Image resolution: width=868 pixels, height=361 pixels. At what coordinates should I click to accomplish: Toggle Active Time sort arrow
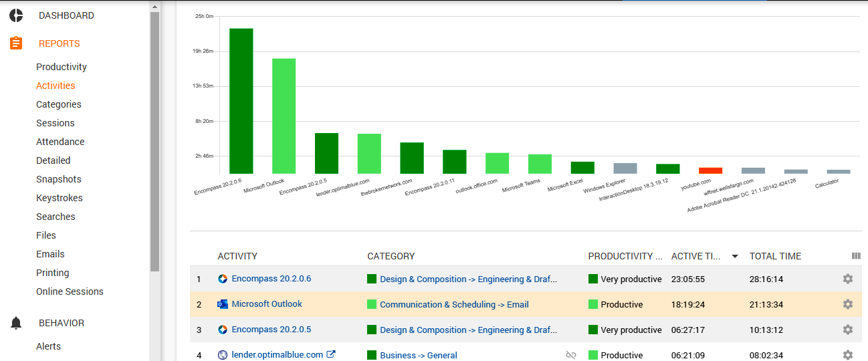click(x=735, y=256)
